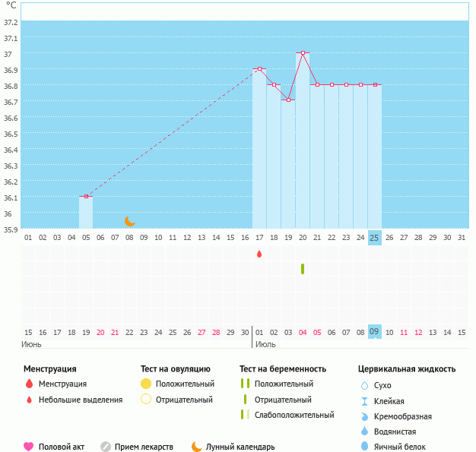Select highlighted date 09 in July

pos(374,332)
